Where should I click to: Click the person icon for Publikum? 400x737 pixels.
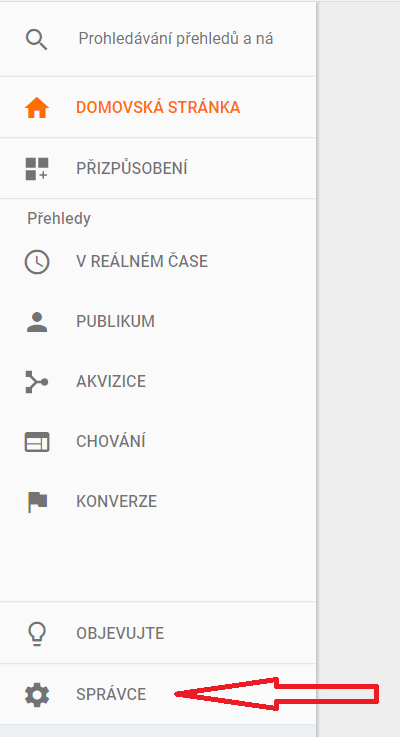(37, 322)
